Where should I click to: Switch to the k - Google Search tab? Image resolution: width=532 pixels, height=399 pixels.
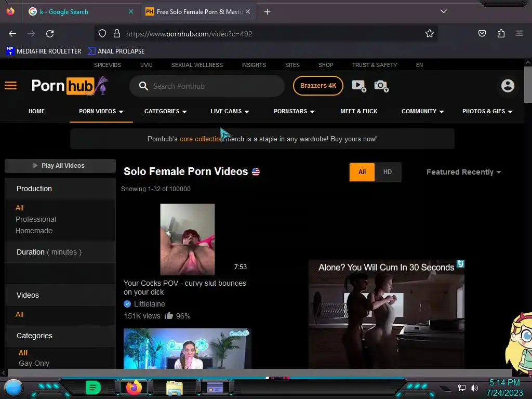[x=64, y=11]
